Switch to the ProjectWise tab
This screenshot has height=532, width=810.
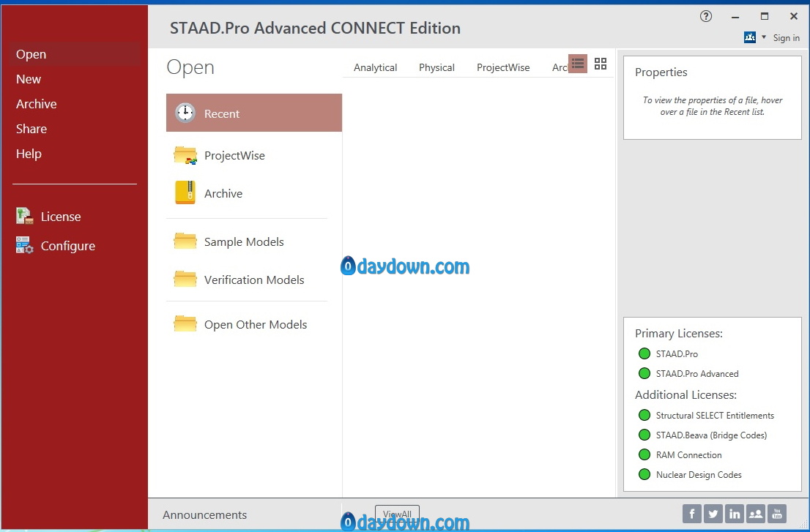[503, 67]
